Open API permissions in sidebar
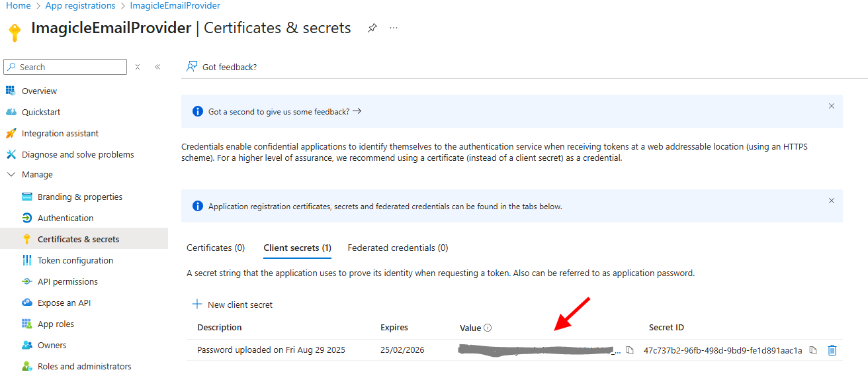This screenshot has height=378, width=868. tap(67, 281)
